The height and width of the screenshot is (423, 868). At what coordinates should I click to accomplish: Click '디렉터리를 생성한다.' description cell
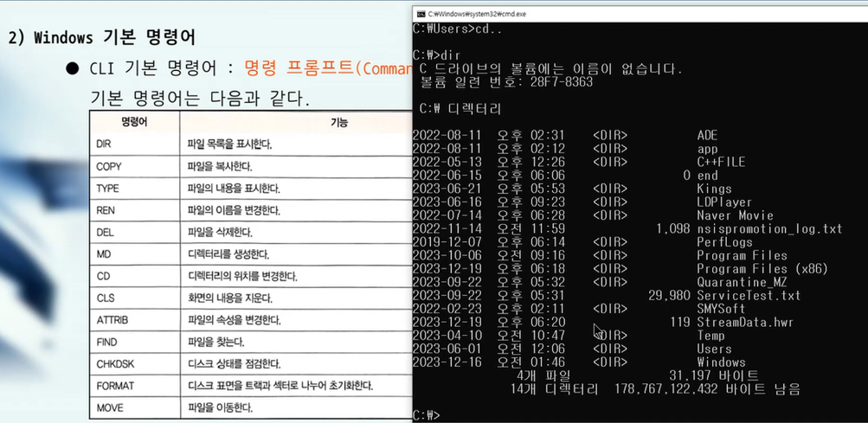click(x=296, y=254)
